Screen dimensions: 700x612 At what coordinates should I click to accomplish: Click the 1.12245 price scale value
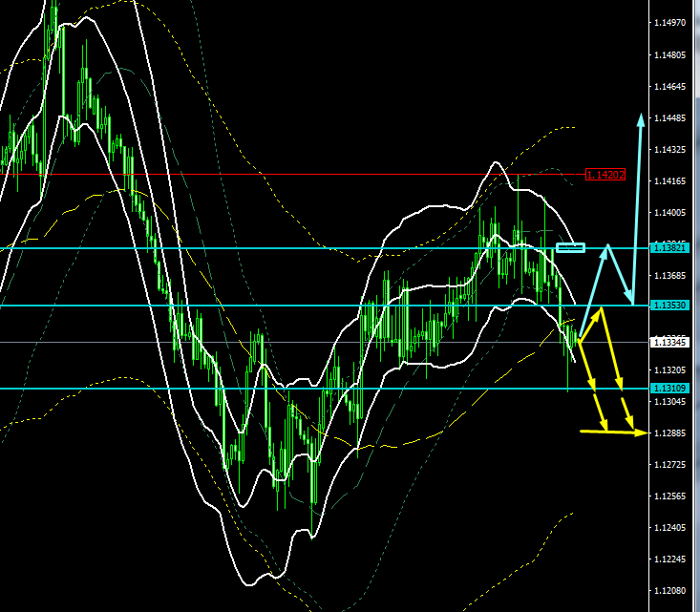coord(669,559)
